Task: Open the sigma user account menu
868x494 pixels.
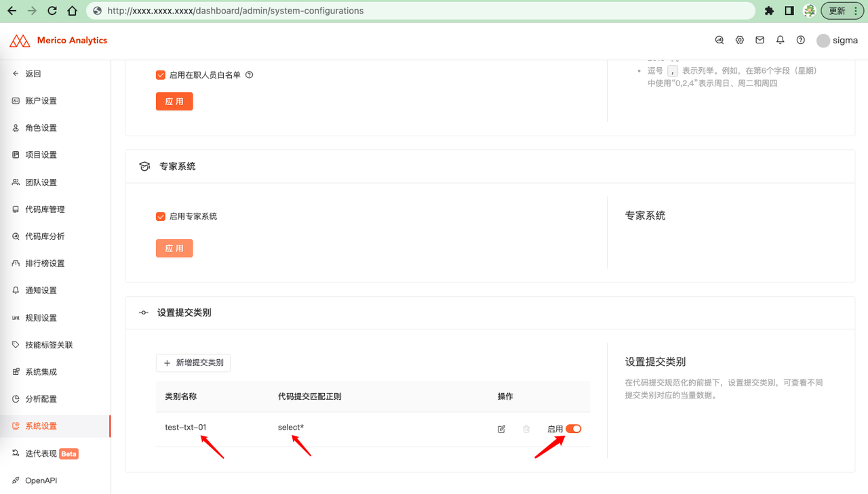Action: click(x=837, y=41)
